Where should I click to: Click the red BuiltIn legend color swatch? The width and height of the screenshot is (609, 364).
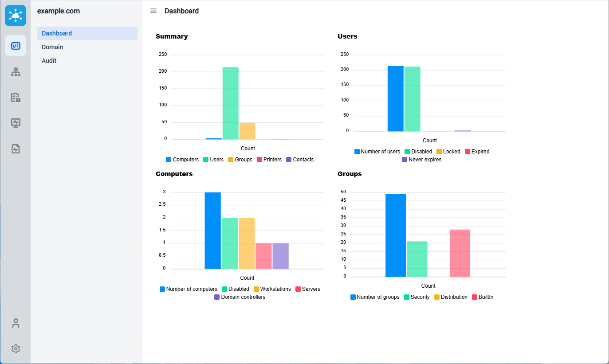coord(475,297)
